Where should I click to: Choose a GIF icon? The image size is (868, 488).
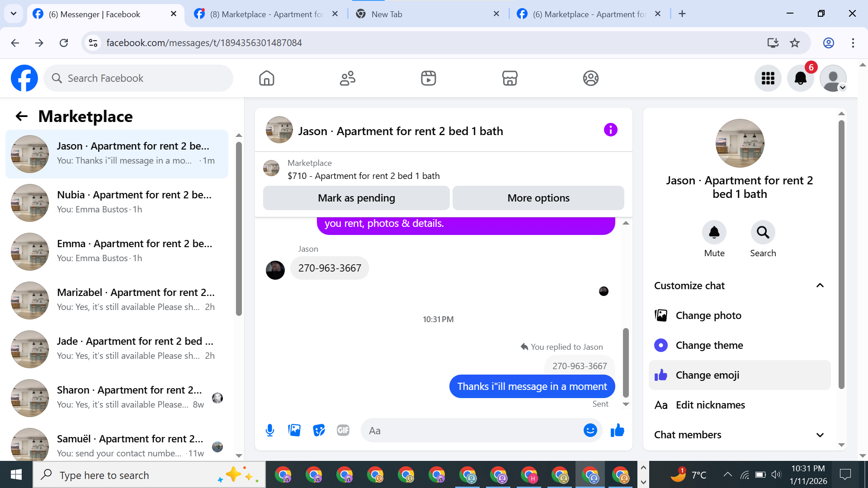(343, 431)
